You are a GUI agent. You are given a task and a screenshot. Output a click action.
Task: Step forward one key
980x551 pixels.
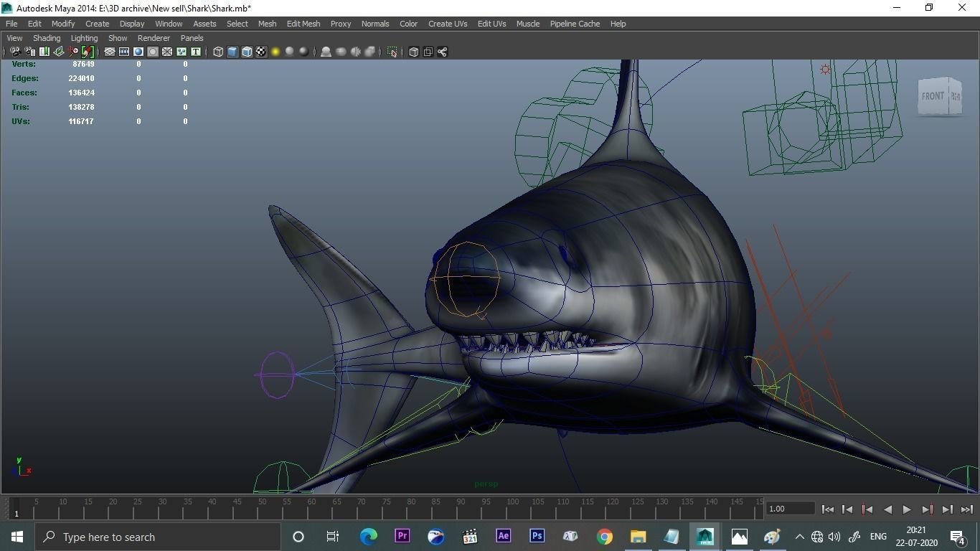pos(927,509)
